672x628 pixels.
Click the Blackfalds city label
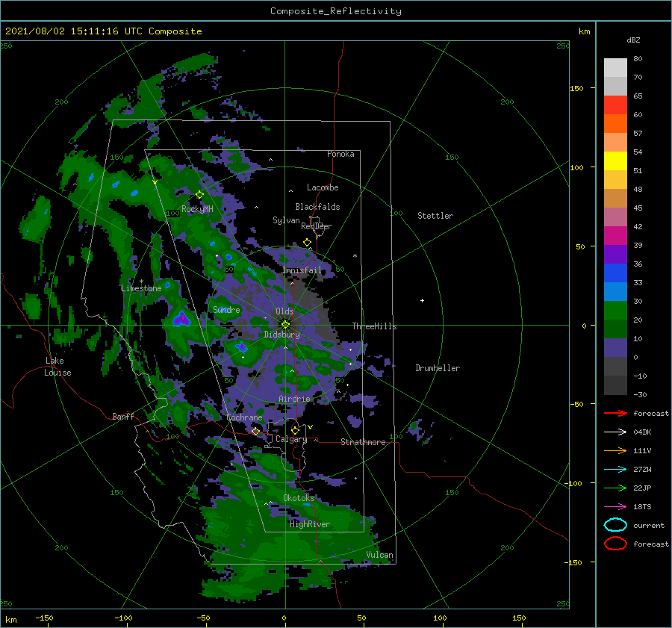coord(317,207)
